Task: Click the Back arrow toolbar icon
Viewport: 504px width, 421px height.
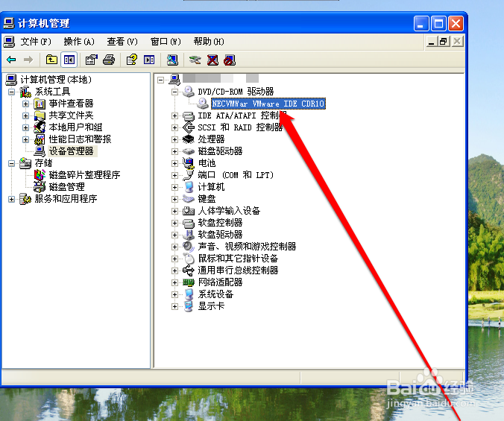Action: pyautogui.click(x=11, y=60)
